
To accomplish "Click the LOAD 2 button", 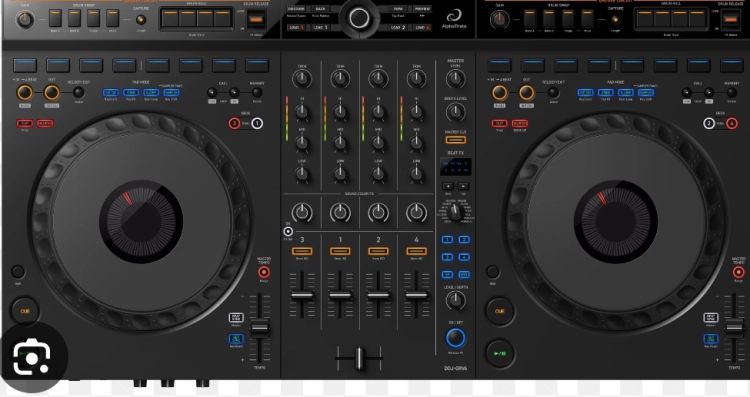I will pyautogui.click(x=397, y=28).
